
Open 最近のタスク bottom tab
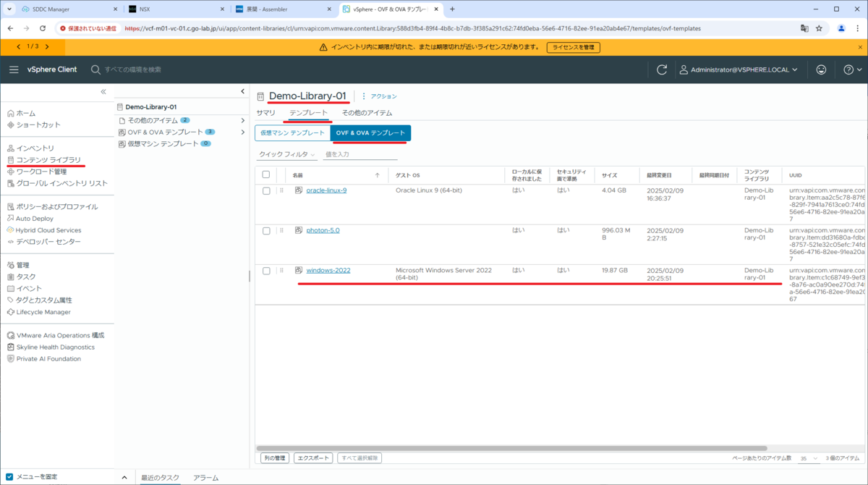[x=160, y=478]
